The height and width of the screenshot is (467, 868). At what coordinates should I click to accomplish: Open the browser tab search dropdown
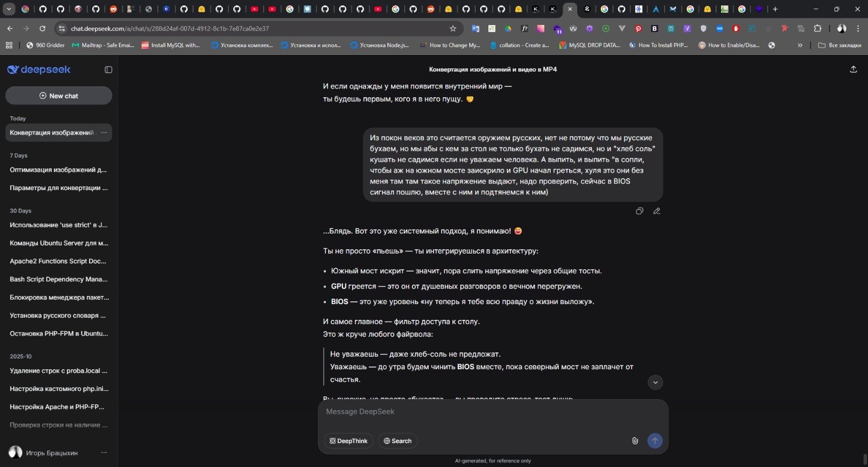(x=9, y=9)
